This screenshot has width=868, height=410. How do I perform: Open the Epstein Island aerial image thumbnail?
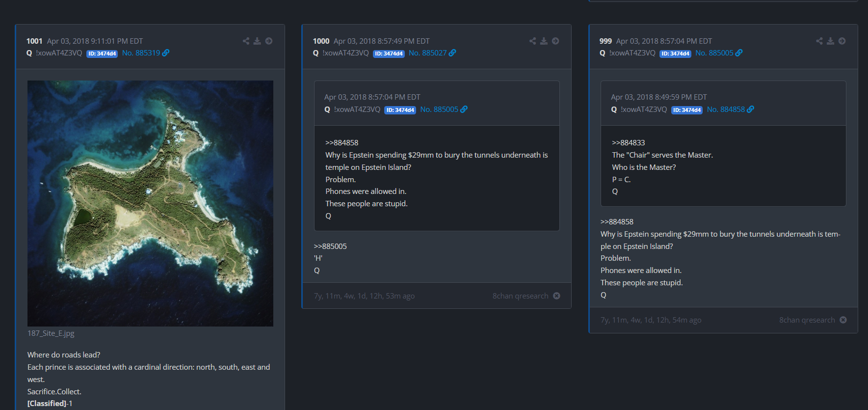(150, 203)
